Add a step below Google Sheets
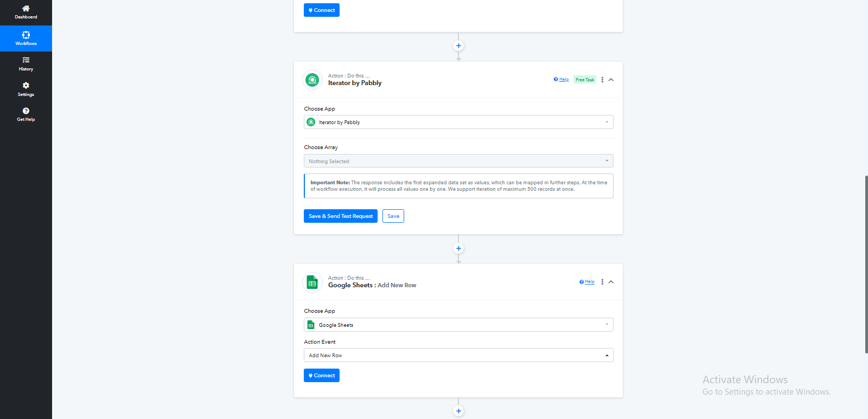 click(458, 411)
